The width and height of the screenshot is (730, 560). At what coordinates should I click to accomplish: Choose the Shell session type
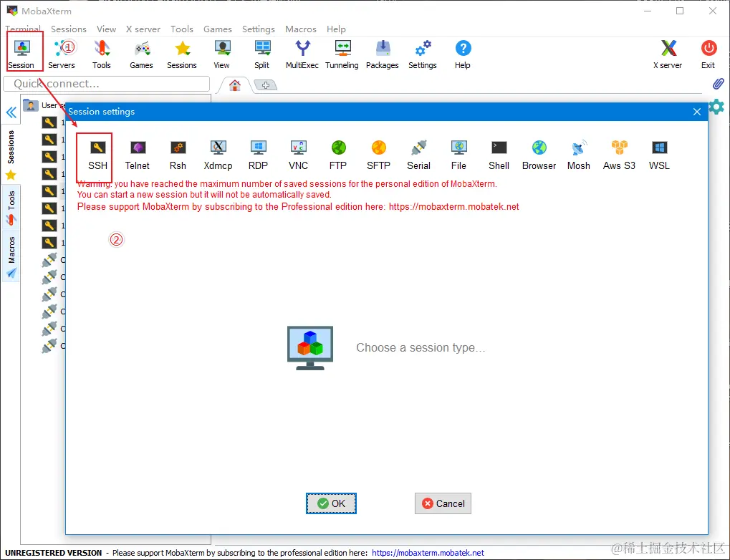click(x=499, y=155)
